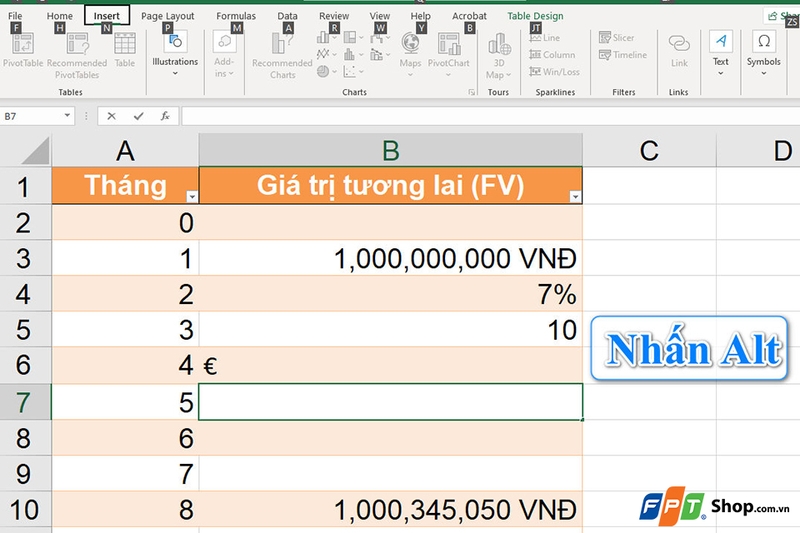800x533 pixels.
Task: Click inside the formula bar
Action: (x=490, y=116)
